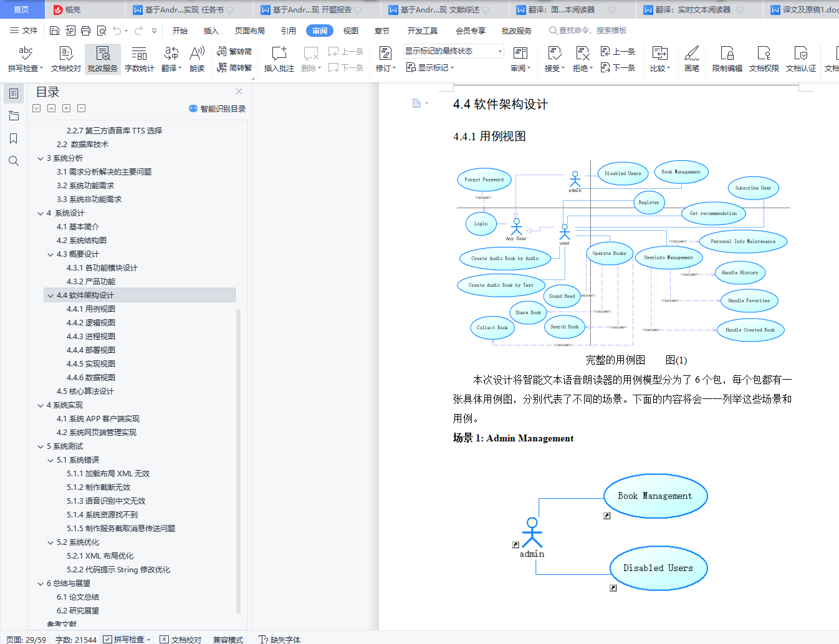Select outline item '4.4.2 逻辑视图'
This screenshot has width=839, height=644.
coord(91,323)
